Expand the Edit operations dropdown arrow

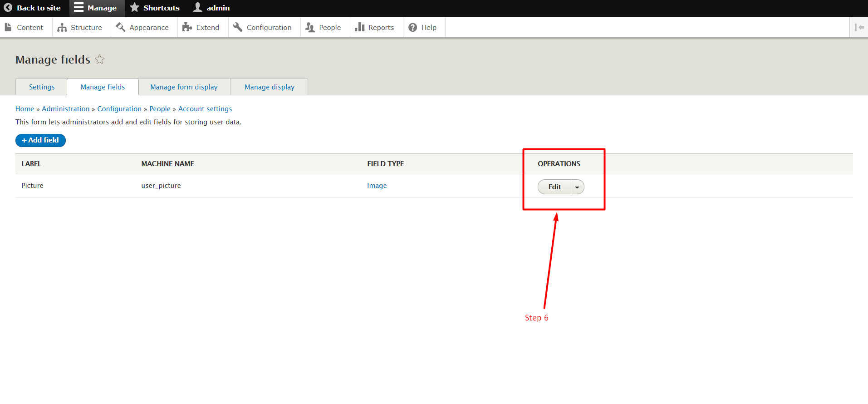(x=577, y=187)
